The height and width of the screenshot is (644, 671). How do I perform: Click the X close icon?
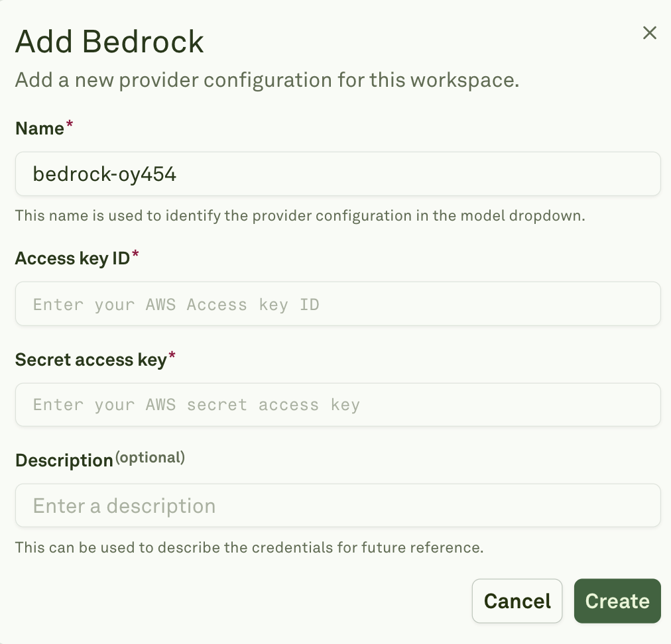click(649, 32)
